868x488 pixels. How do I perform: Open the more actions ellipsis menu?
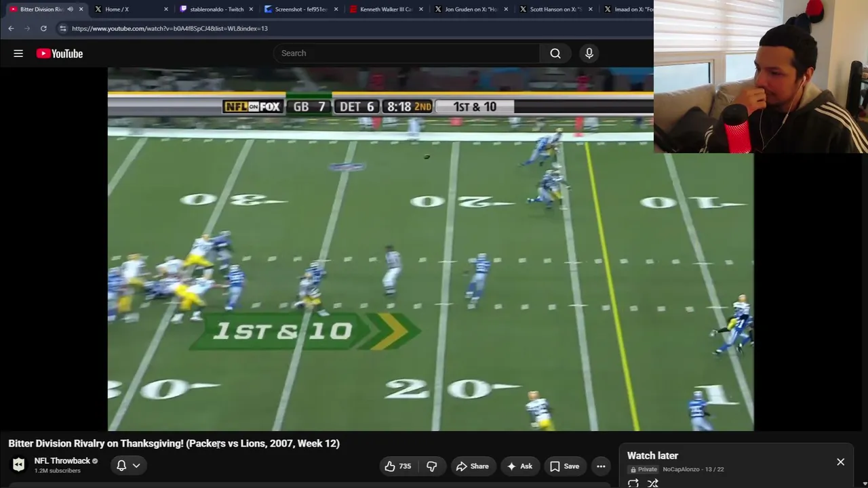point(601,466)
